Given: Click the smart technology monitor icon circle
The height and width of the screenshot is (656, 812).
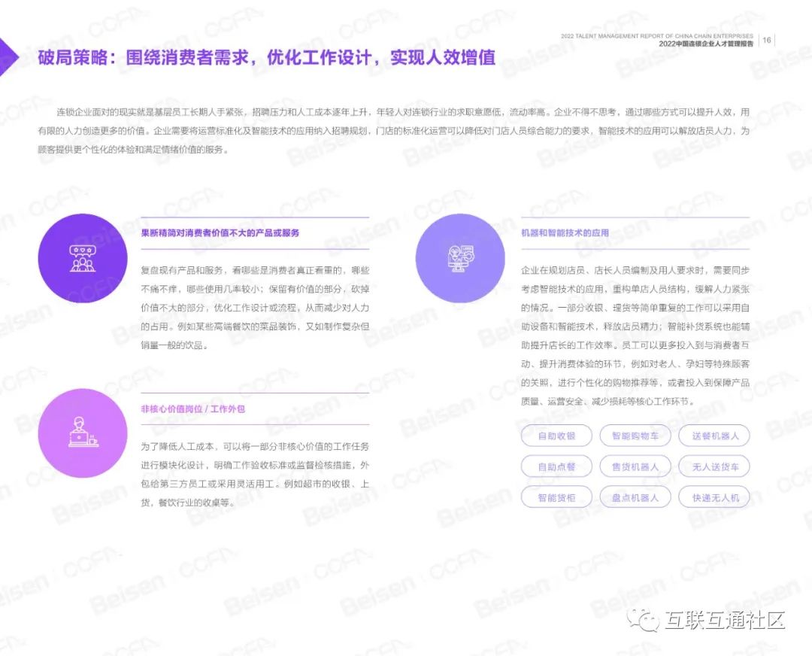Looking at the screenshot, I should [x=460, y=258].
